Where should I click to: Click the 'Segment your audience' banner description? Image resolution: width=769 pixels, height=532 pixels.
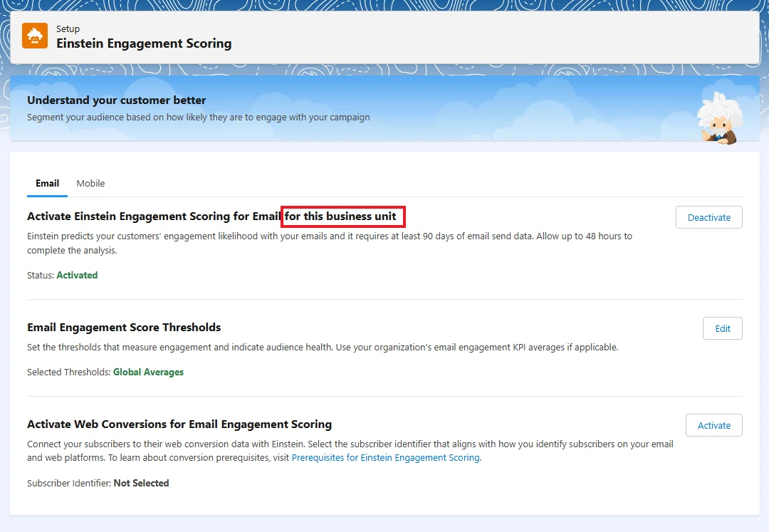click(198, 118)
